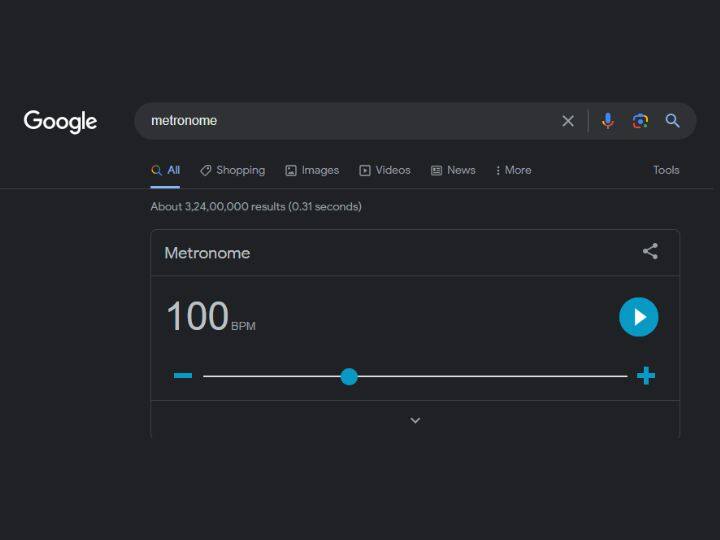Screen dimensions: 720x540
Task: Expand the metronome card with the chevron
Action: (x=415, y=420)
